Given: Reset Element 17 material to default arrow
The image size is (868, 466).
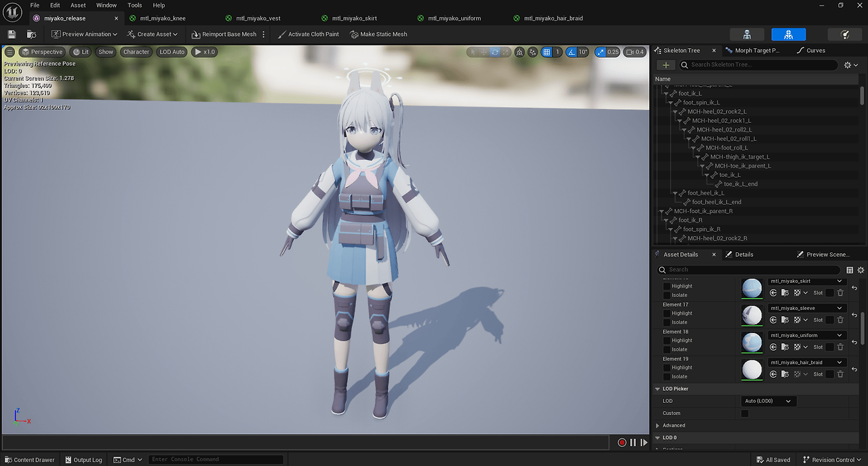Looking at the screenshot, I should tap(854, 315).
